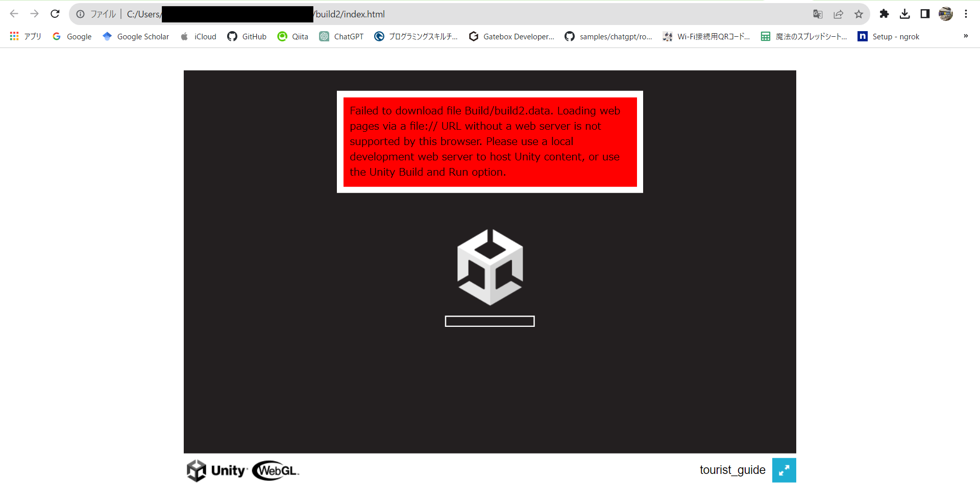Open the Extensions puzzle icon

point(885,14)
